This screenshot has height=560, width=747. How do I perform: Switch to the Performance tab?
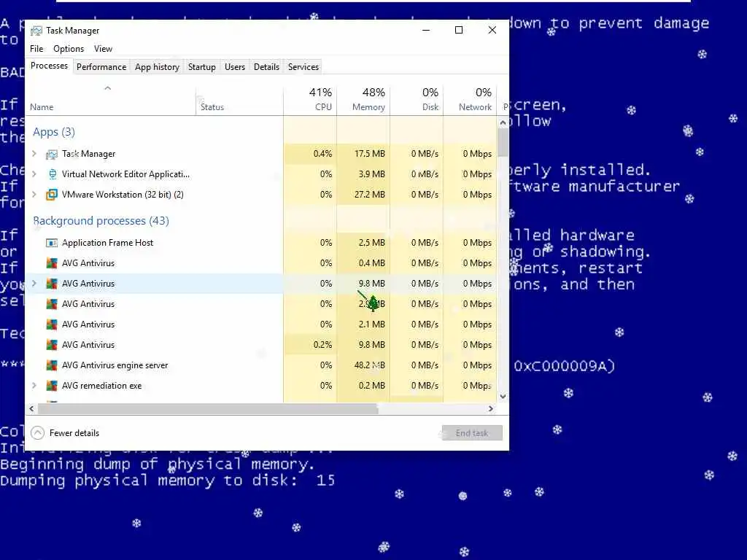point(101,67)
